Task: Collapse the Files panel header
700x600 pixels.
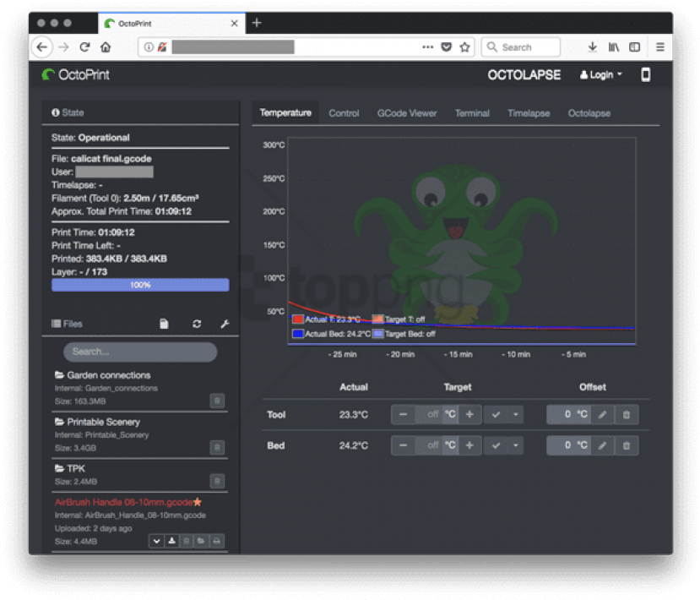Action: (67, 324)
